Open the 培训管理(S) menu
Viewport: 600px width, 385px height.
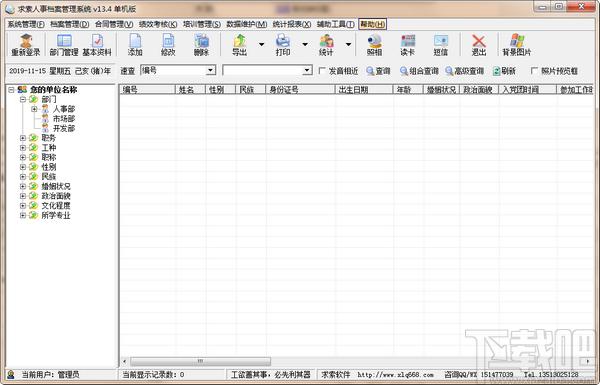click(202, 24)
